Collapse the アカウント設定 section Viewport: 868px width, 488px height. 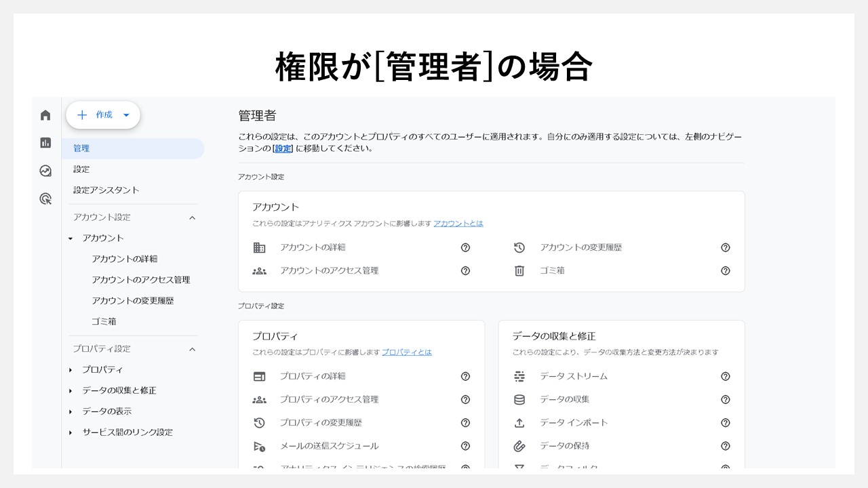[x=191, y=218]
